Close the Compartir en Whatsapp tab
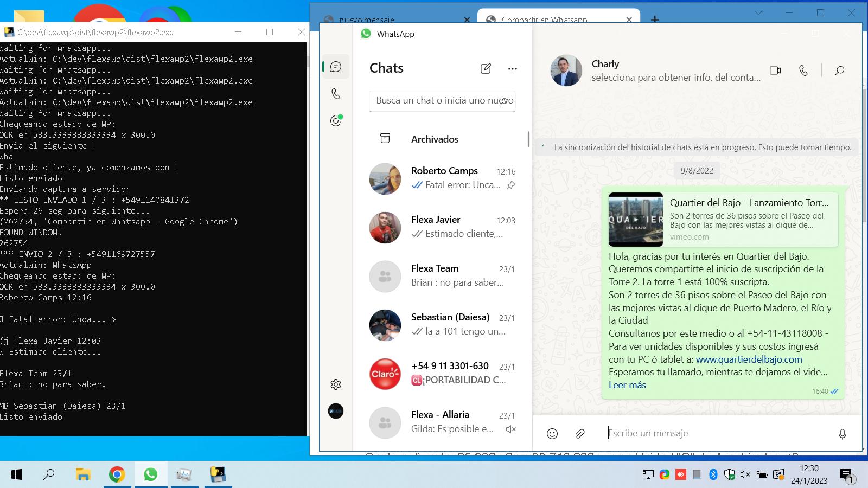This screenshot has height=488, width=868. click(x=629, y=20)
